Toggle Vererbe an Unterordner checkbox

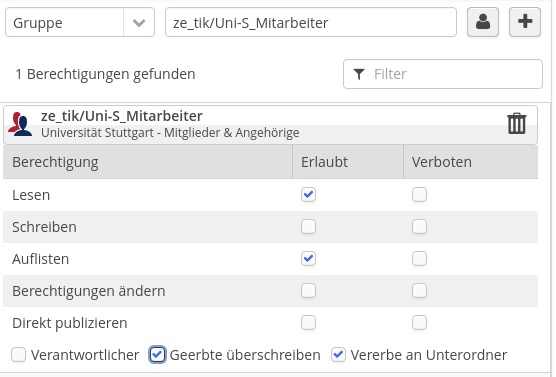click(x=338, y=355)
